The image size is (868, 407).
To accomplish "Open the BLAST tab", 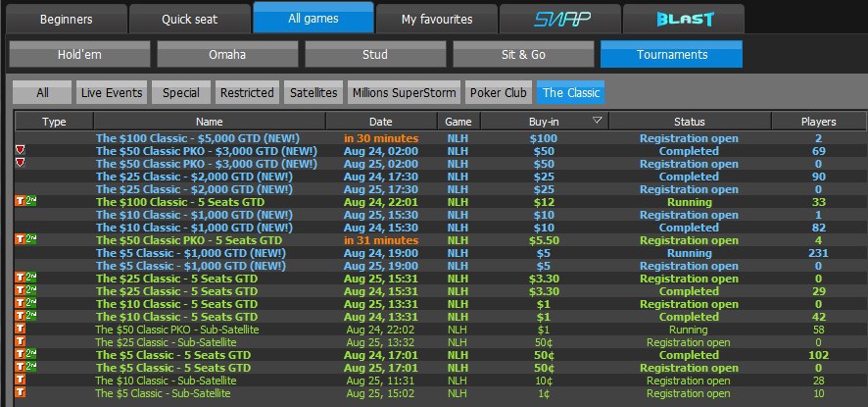I will pyautogui.click(x=684, y=20).
